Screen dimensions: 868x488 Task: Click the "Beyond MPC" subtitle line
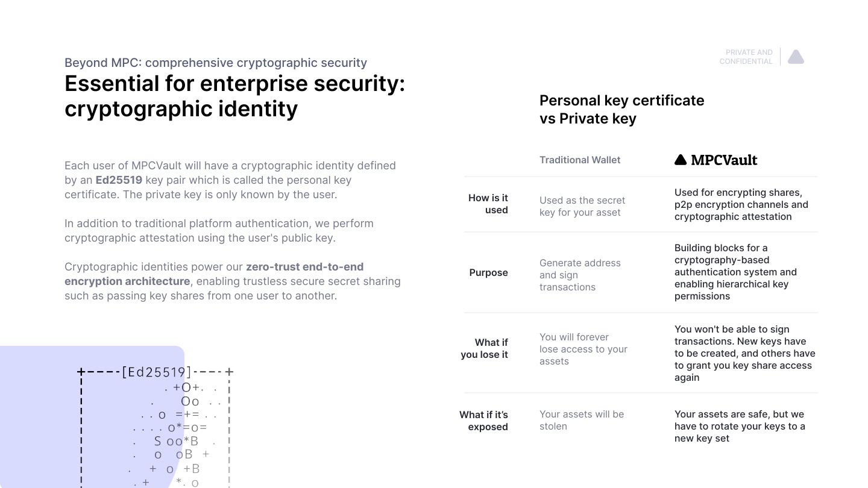click(216, 63)
